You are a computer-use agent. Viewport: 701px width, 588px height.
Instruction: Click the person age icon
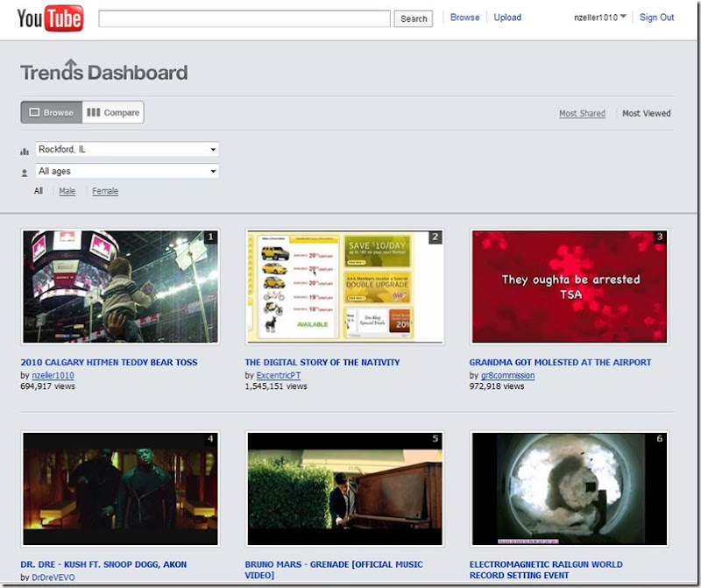click(25, 173)
